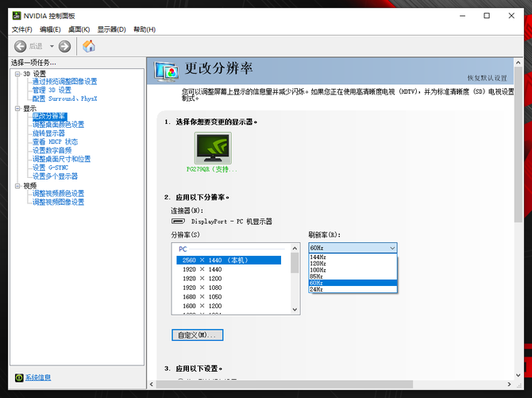This screenshot has height=398, width=532.
Task: Click resolution list scroll down arrow
Action: click(x=295, y=309)
